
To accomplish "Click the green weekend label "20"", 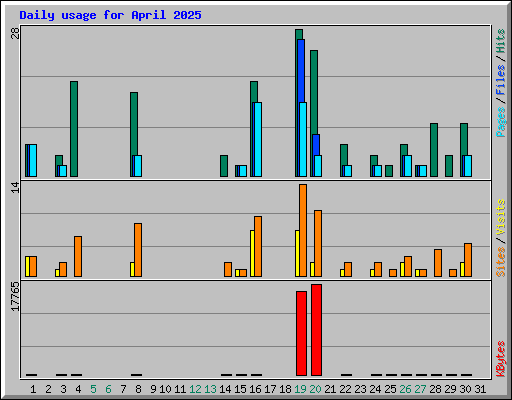I will (315, 389).
